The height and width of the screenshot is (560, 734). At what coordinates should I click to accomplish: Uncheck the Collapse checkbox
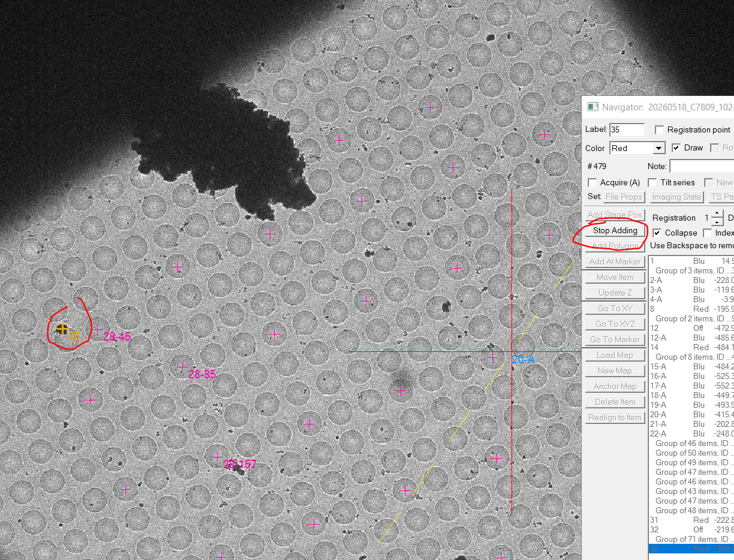(x=657, y=233)
